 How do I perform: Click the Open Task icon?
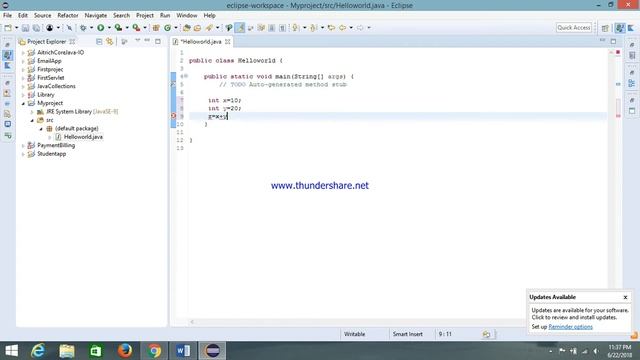198,28
